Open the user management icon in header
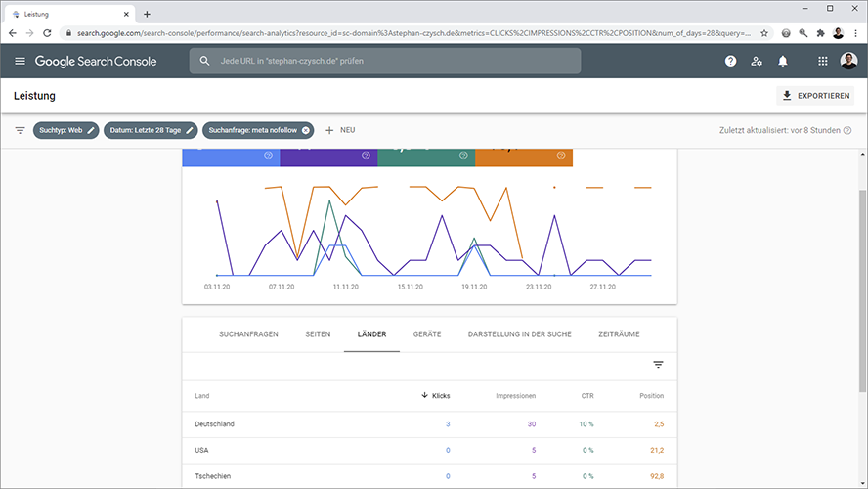The image size is (868, 489). click(757, 61)
